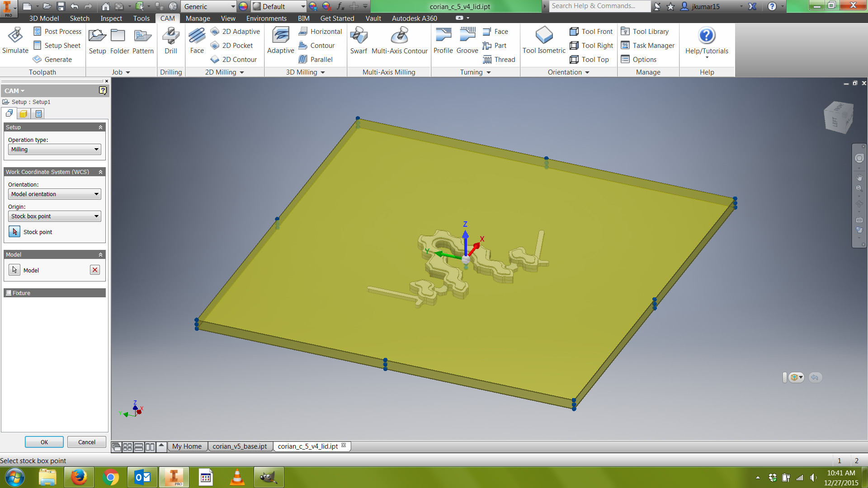This screenshot has width=868, height=488.
Task: Enable the Fixture checkbox
Action: pyautogui.click(x=9, y=293)
